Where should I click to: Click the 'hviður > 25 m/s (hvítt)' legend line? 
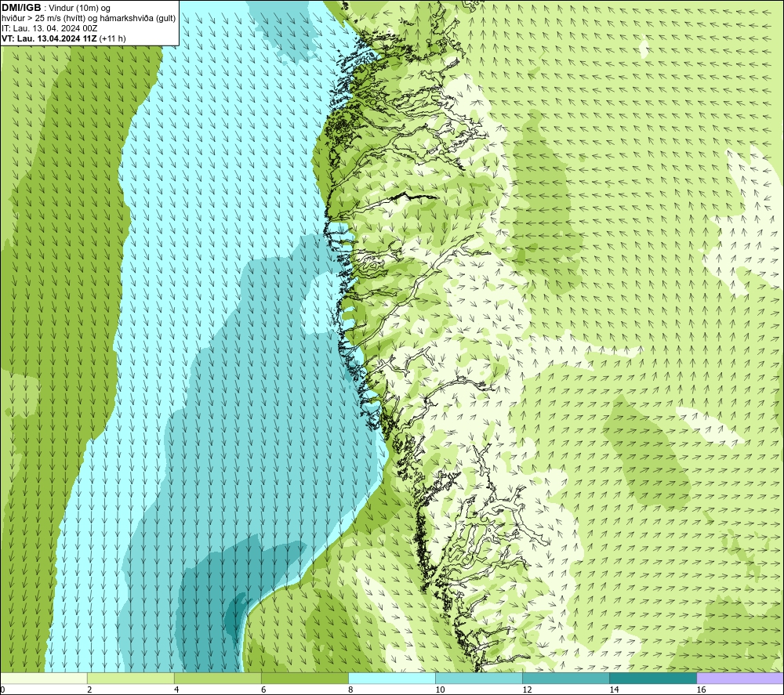(89, 19)
